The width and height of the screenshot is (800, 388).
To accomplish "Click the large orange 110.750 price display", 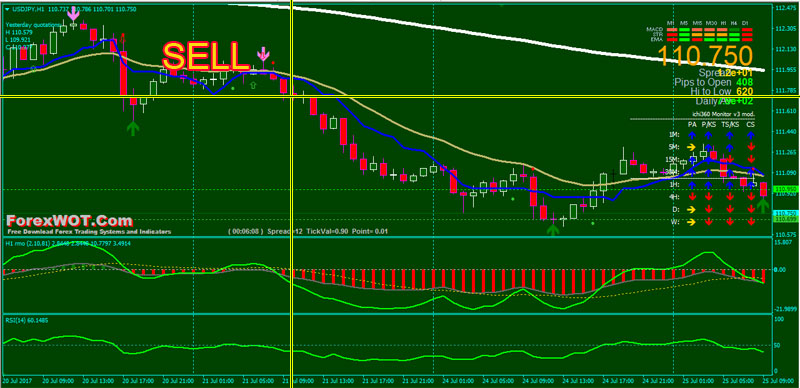I will tap(706, 56).
